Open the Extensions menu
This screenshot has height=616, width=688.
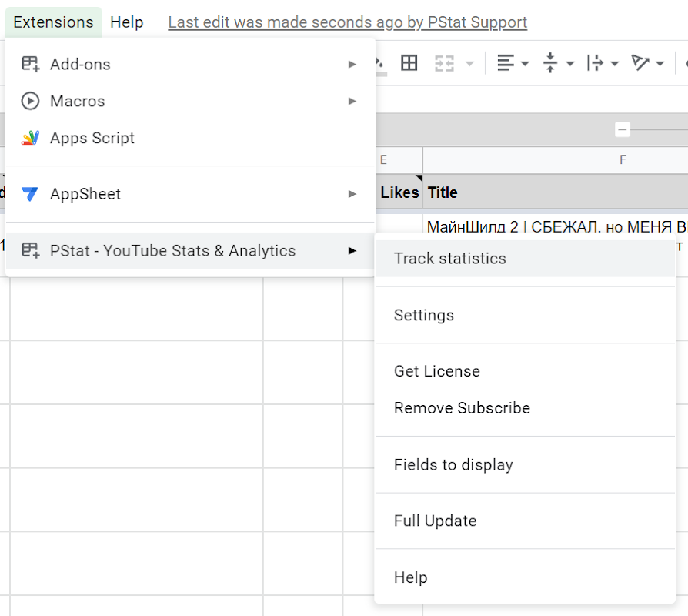point(54,22)
